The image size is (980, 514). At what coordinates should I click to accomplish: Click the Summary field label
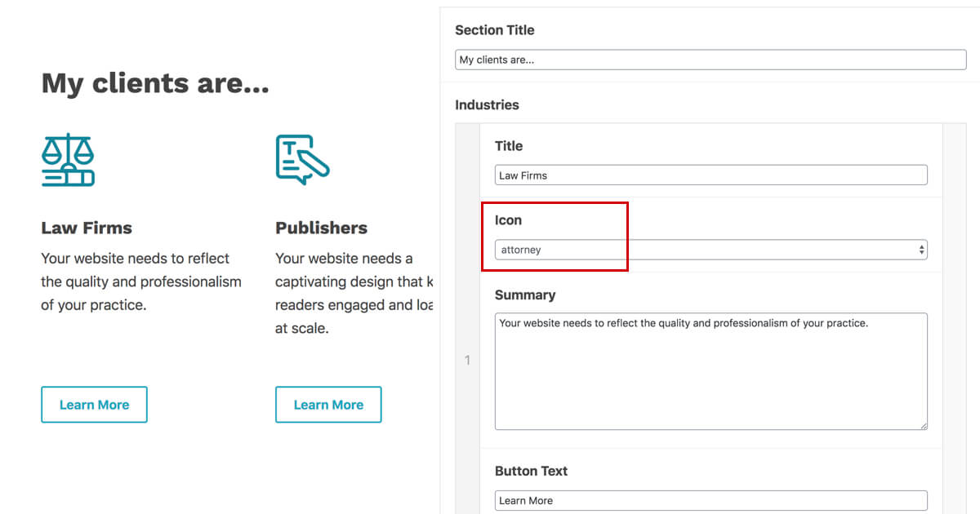(525, 295)
